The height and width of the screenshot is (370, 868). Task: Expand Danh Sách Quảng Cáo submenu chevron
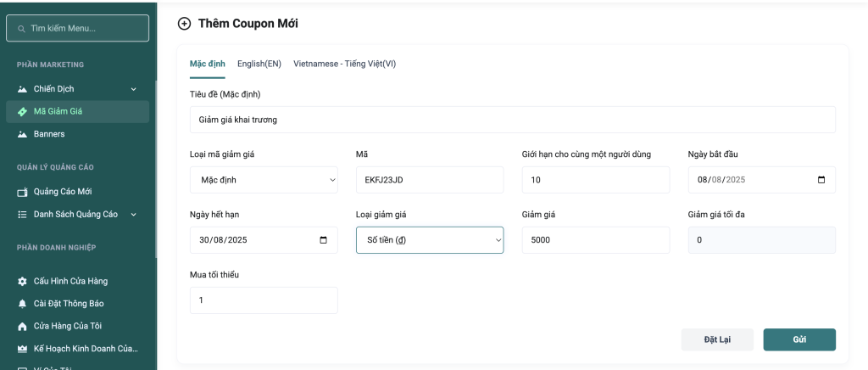[133, 215]
